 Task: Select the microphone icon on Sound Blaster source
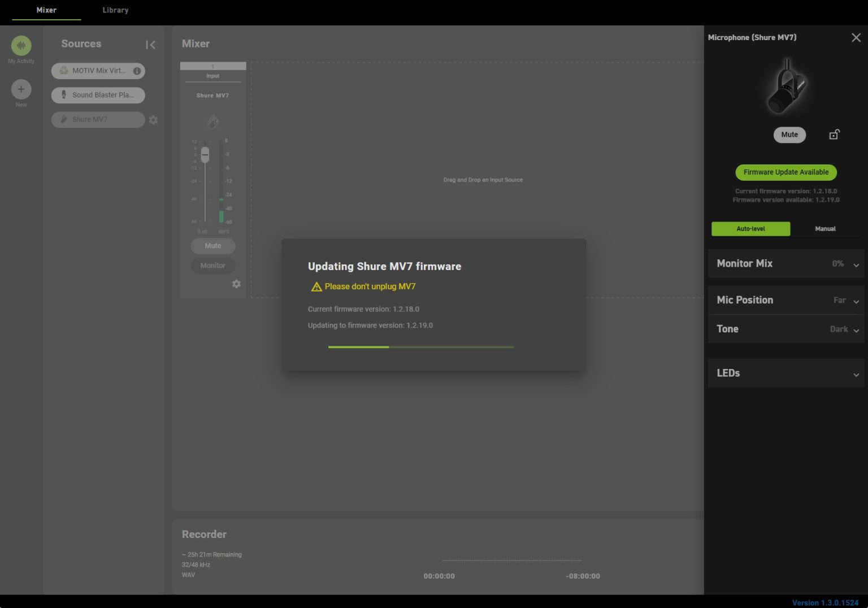(x=63, y=95)
